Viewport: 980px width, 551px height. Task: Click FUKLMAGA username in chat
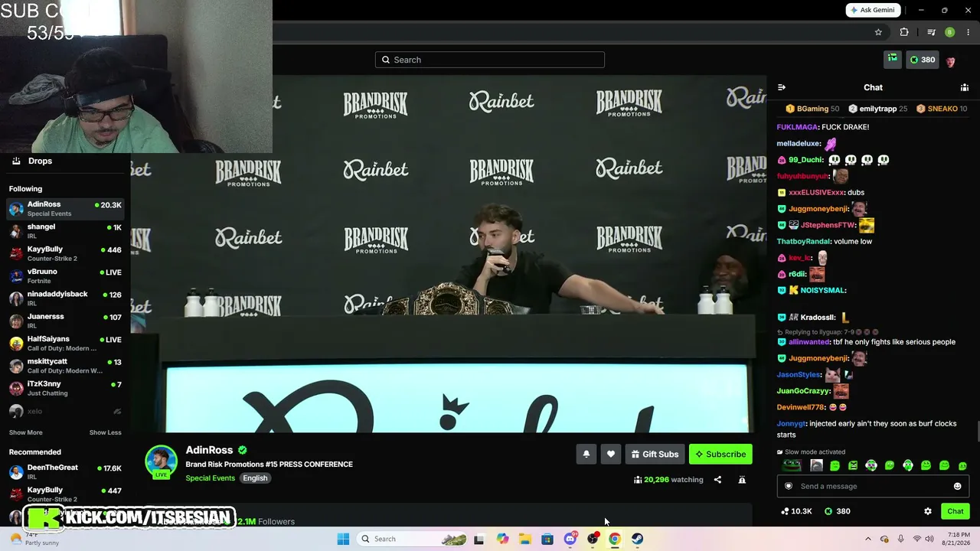[x=797, y=127]
